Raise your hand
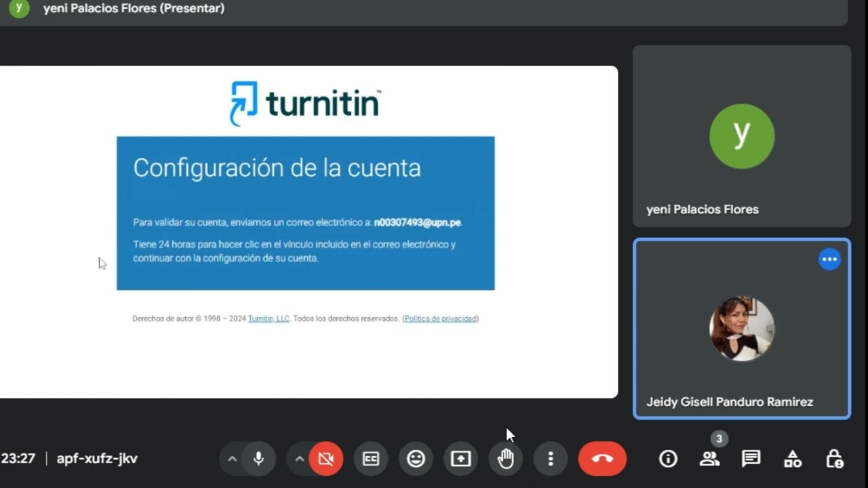Image resolution: width=868 pixels, height=488 pixels. [x=506, y=459]
